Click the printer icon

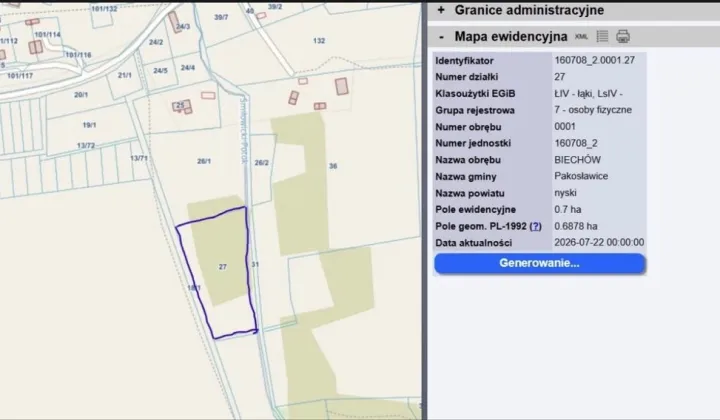coord(623,36)
